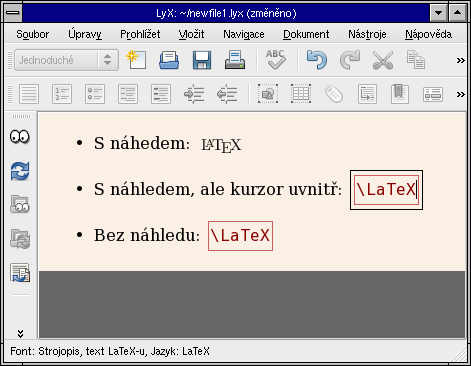Click the text 'S náhedem:'
The height and width of the screenshot is (366, 471).
(142, 143)
